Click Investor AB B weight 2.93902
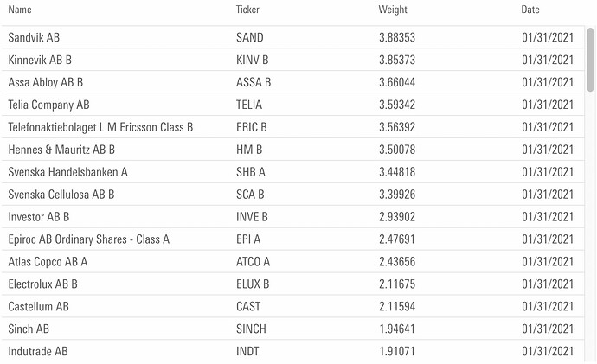 pyautogui.click(x=397, y=217)
